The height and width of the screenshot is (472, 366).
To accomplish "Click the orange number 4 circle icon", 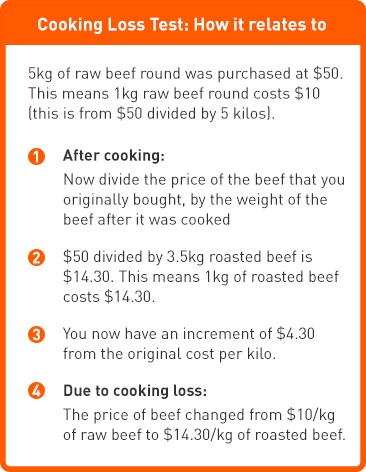I will coord(37,390).
